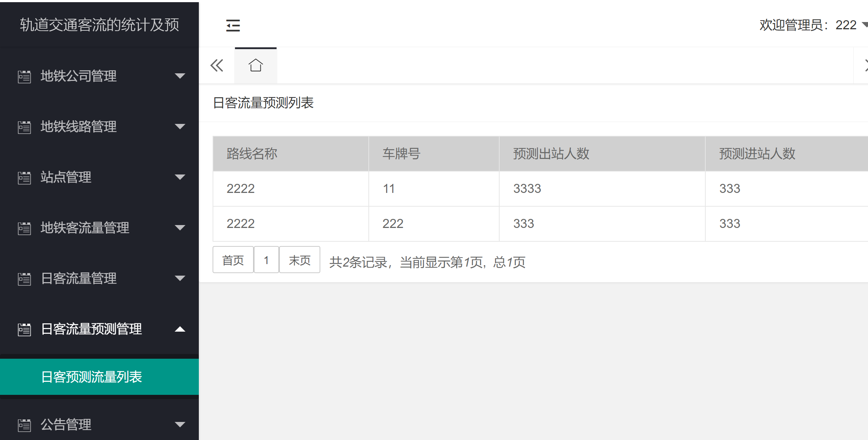The image size is (868, 440).
Task: Click the 路线名称 column header
Action: pos(252,154)
